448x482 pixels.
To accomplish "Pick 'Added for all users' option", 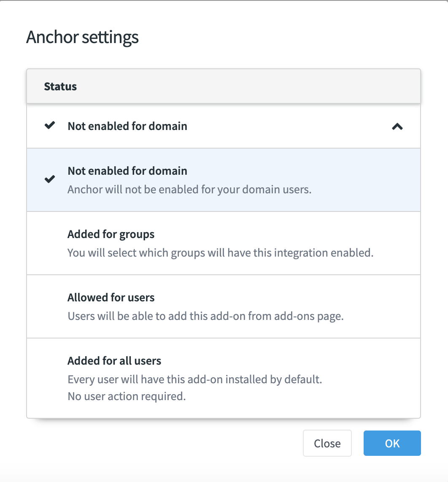I will point(114,361).
